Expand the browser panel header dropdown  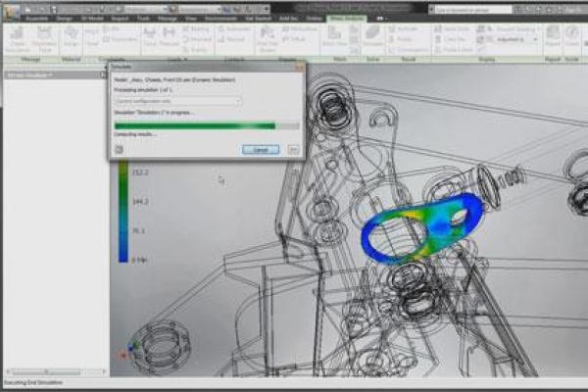point(49,74)
